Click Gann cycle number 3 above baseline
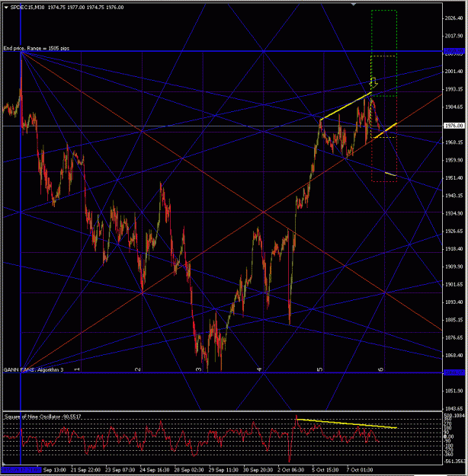Image resolution: width=468 pixels, height=476 pixels. tap(199, 369)
